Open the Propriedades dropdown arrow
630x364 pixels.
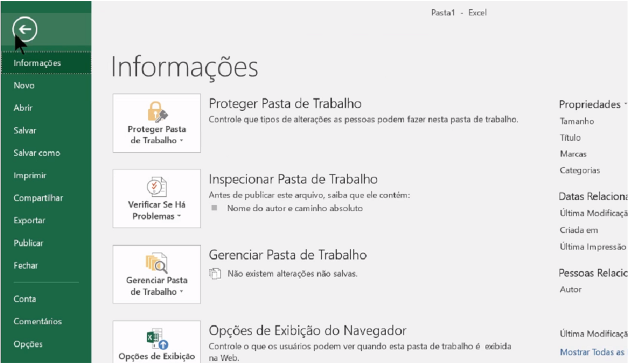(625, 105)
